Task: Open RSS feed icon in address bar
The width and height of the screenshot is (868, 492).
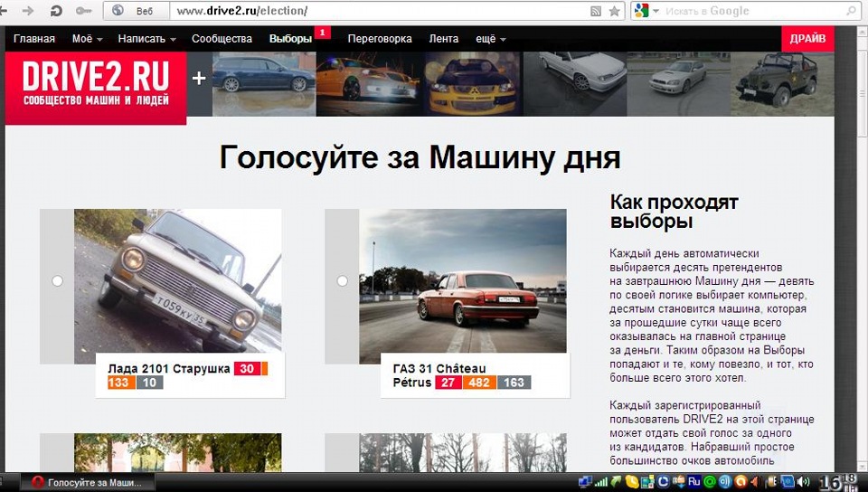Action: 596,11
